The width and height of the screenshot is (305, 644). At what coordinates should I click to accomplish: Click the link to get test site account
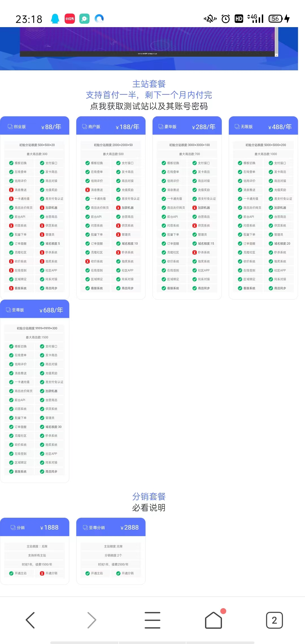149,106
